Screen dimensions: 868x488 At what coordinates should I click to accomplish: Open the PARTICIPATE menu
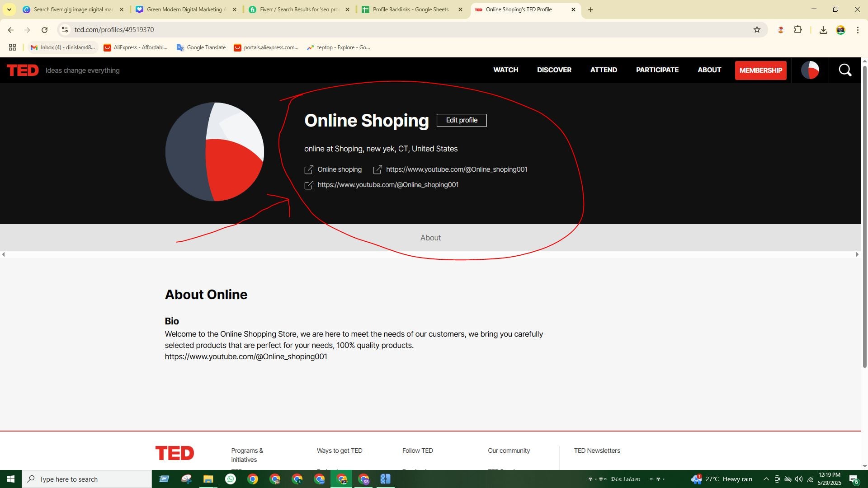pyautogui.click(x=657, y=70)
